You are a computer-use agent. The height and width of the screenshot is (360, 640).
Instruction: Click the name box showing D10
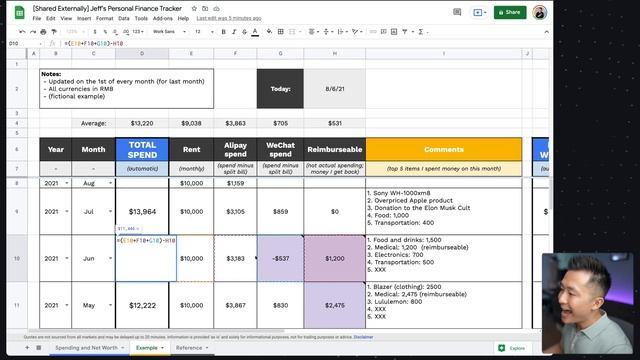click(24, 43)
